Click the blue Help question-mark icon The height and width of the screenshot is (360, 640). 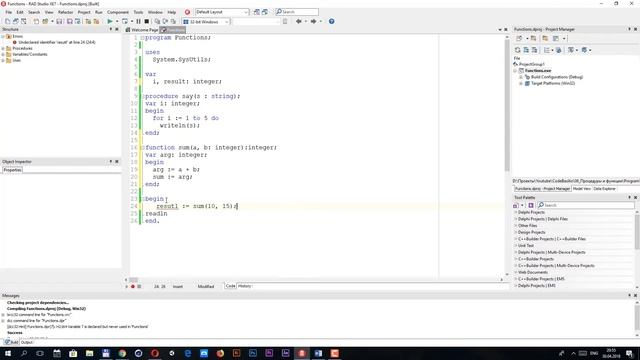(331, 21)
